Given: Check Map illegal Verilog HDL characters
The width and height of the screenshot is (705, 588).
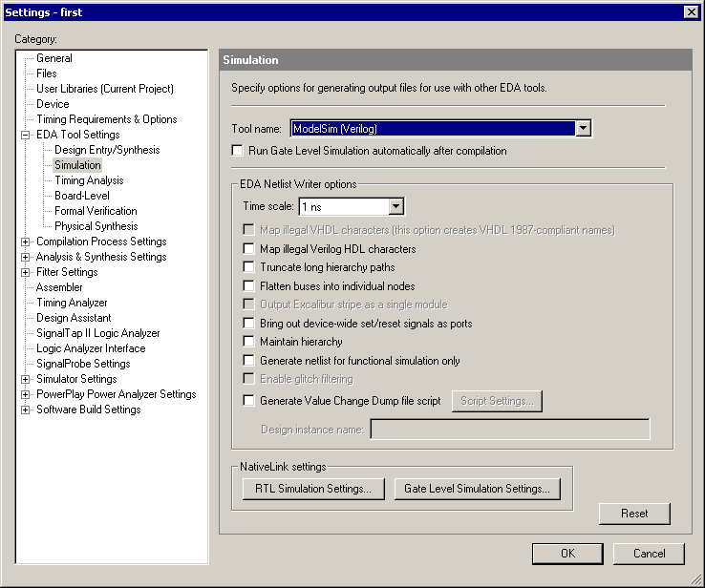Looking at the screenshot, I should [x=249, y=249].
